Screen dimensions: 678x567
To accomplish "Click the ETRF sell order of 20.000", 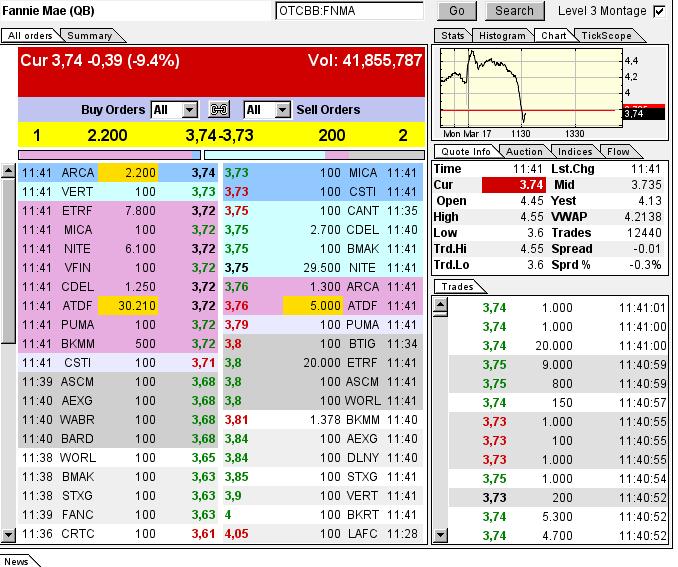I will pyautogui.click(x=323, y=363).
